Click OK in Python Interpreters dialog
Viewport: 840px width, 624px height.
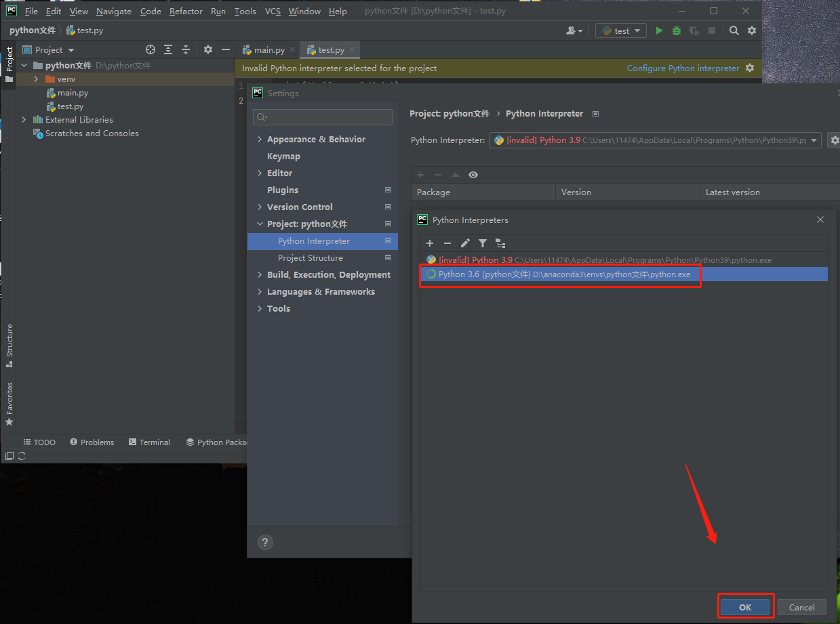click(x=745, y=607)
